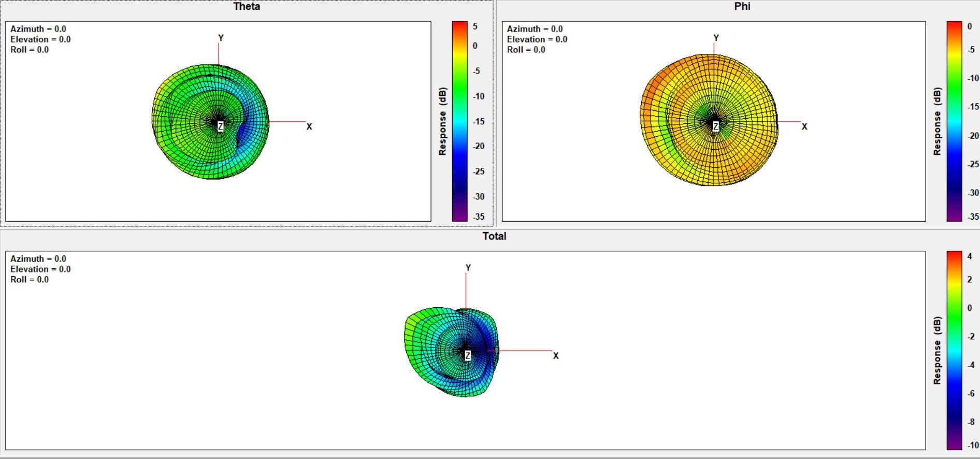Click the X axis label in Phi plot
980x459 pixels.
[804, 126]
